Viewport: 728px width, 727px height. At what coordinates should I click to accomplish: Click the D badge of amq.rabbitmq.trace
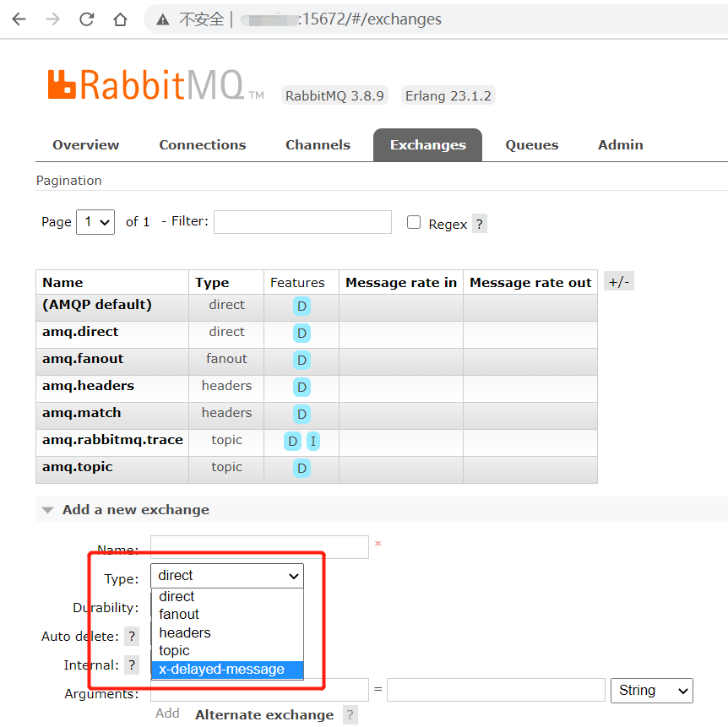coord(292,441)
